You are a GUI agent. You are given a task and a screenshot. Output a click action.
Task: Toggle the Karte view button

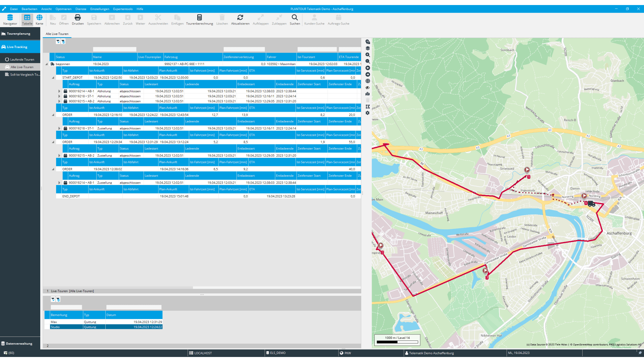click(40, 17)
